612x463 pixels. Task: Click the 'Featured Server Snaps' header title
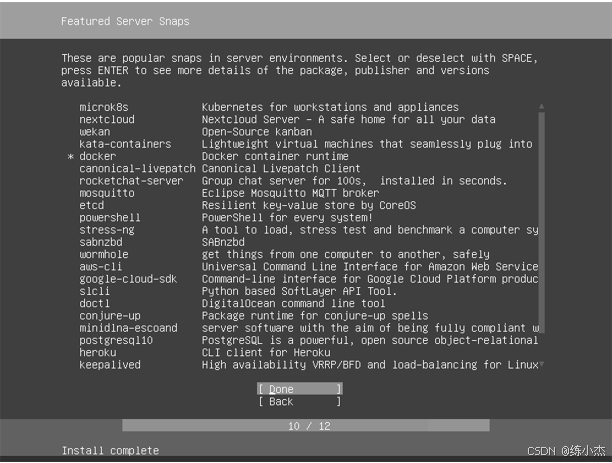coord(125,21)
